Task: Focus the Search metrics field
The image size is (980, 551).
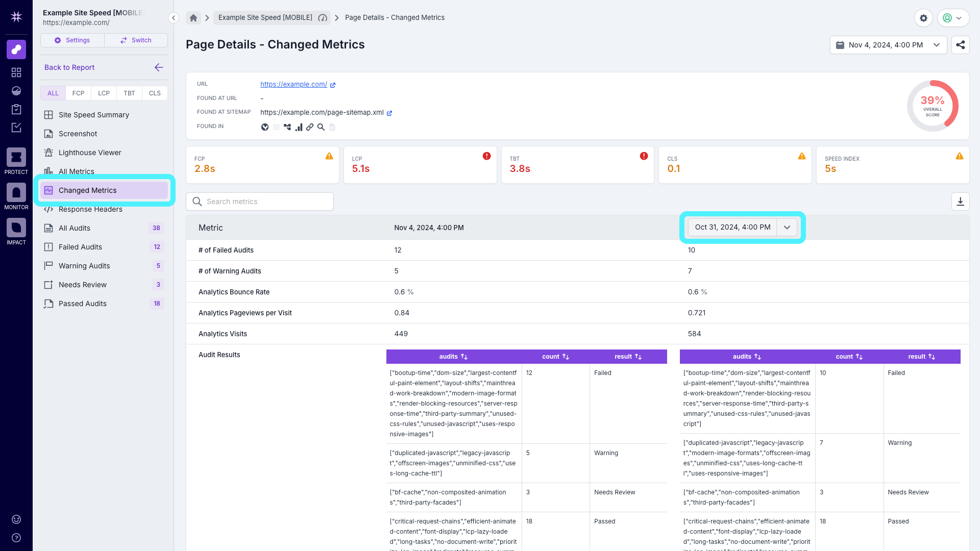Action: (x=260, y=202)
